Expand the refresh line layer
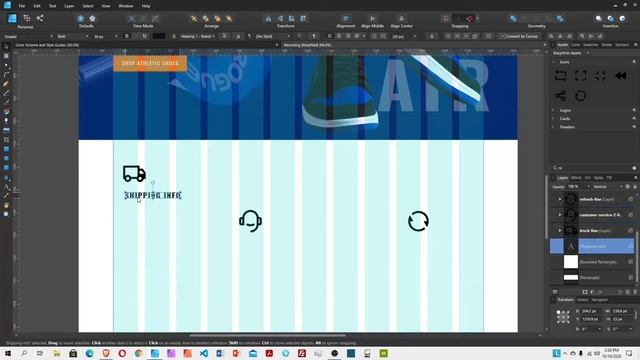The image size is (640, 360). (560, 199)
